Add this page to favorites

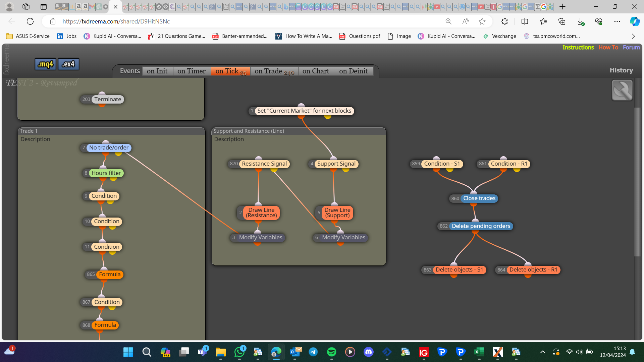pyautogui.click(x=482, y=21)
